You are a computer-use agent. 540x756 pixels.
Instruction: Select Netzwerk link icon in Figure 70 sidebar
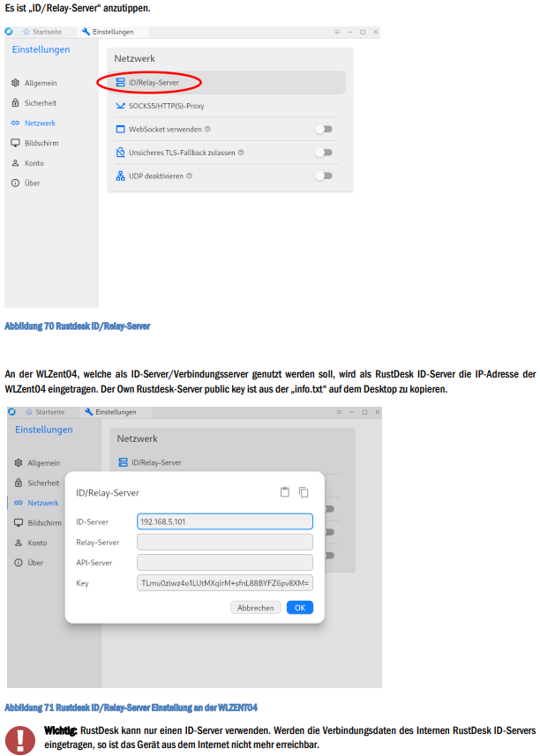15,123
